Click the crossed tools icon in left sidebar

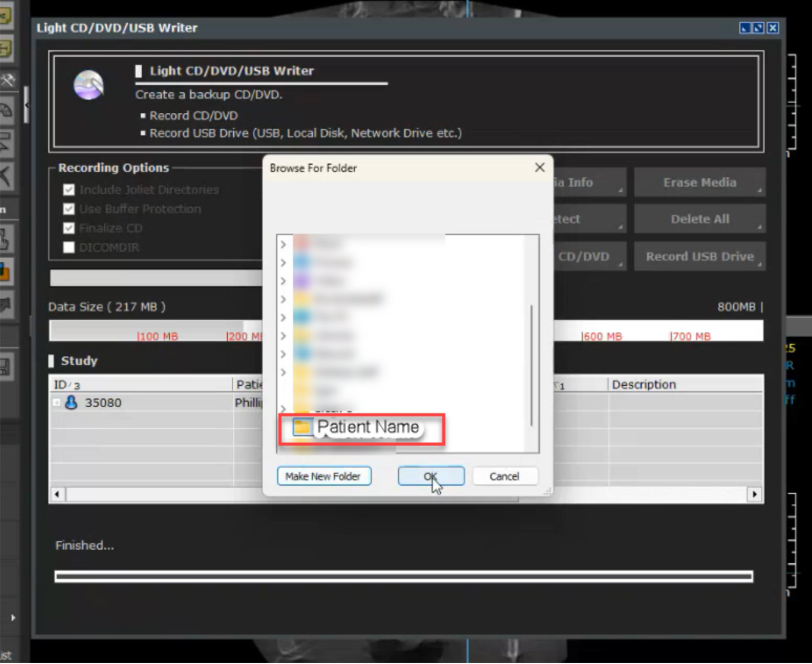point(7,80)
